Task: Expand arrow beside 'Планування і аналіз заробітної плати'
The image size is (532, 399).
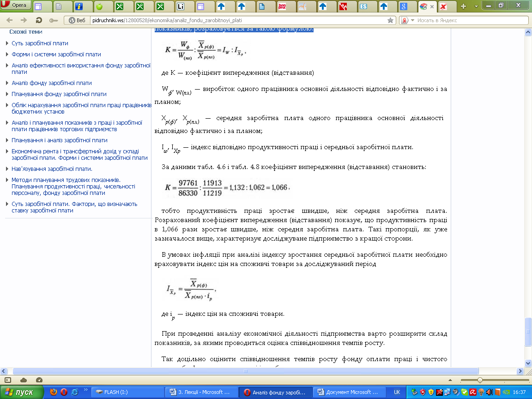Action: 7,140
